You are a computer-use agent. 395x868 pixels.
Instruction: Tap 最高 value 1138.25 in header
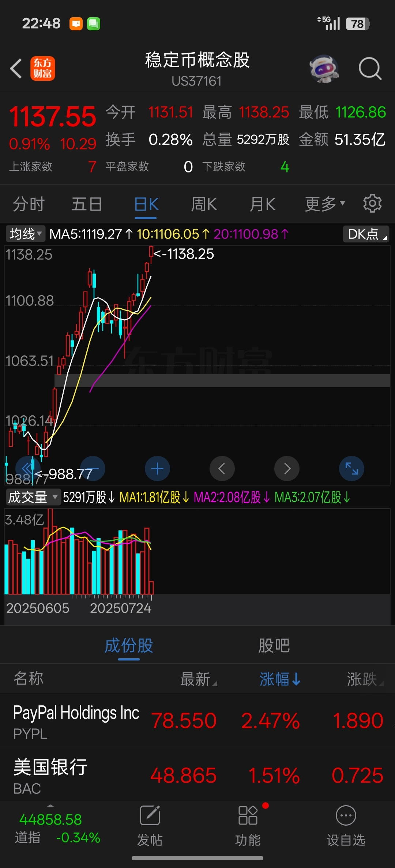click(264, 112)
